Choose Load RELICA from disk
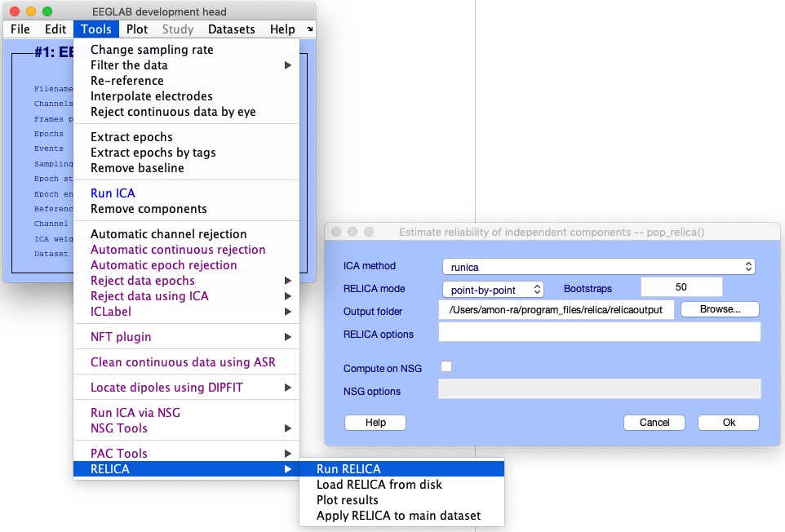The width and height of the screenshot is (785, 532). (x=379, y=484)
